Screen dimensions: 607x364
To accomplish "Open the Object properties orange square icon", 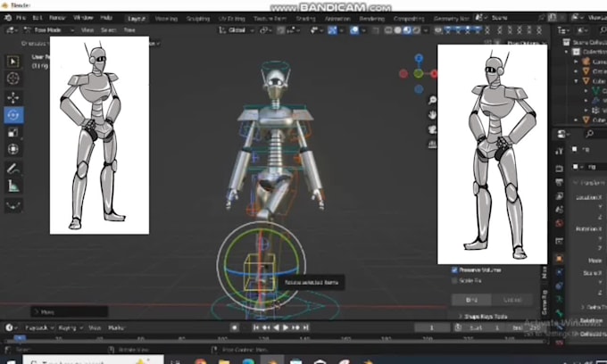I will tap(559, 258).
